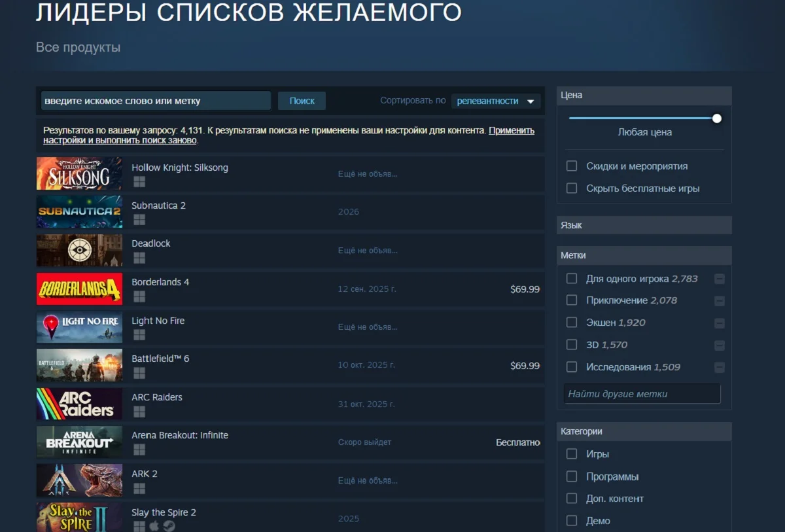Exclude the 'Для одного игрока' tag with minus icon
This screenshot has height=532, width=785.
[x=720, y=279]
